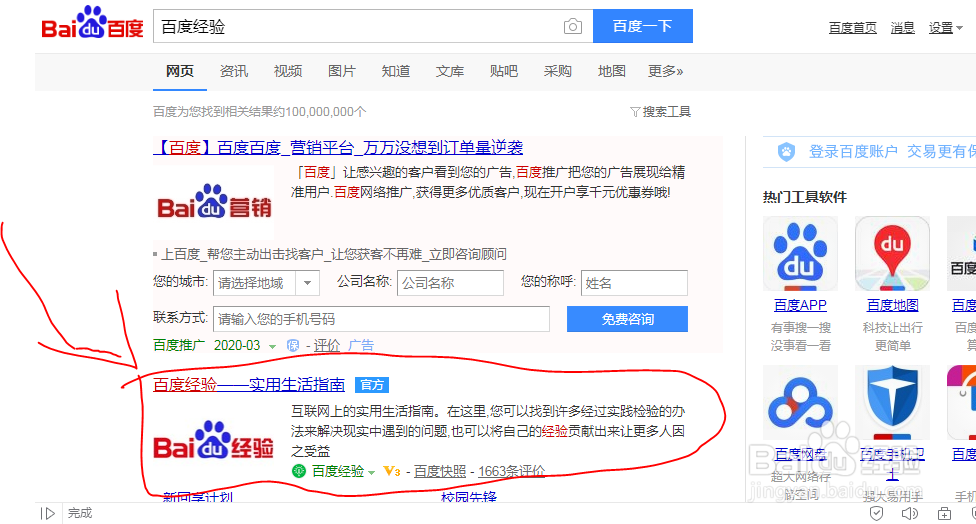Expand dropdown arrow after 百度推广 2020-03
This screenshot has width=976, height=524.
tap(272, 346)
